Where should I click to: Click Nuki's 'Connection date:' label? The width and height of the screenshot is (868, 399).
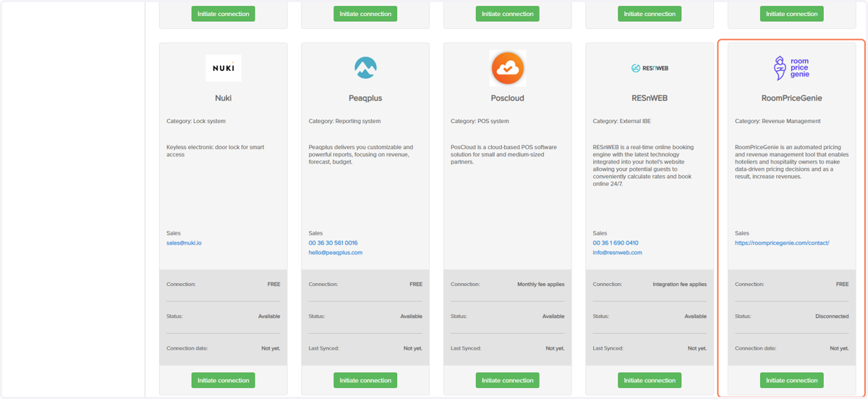(x=186, y=348)
